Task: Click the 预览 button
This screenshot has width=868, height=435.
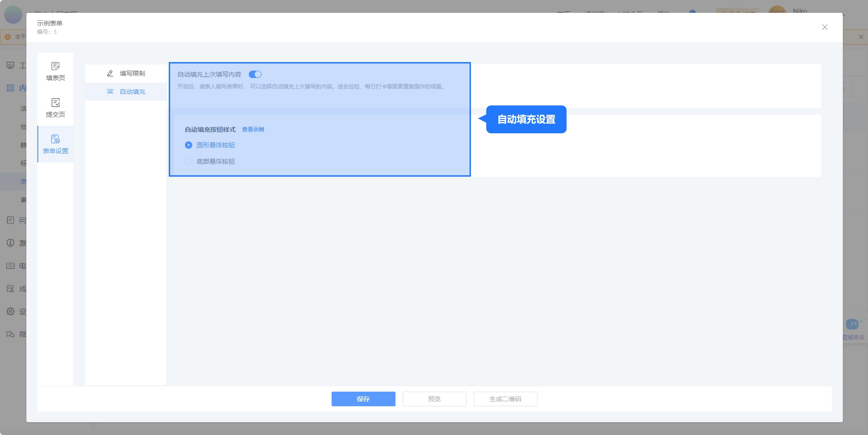Action: pos(434,399)
